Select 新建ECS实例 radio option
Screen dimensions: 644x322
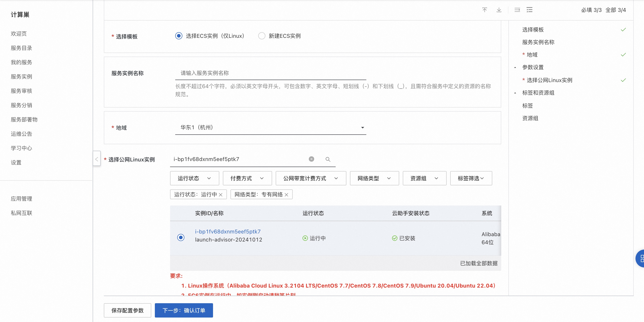point(262,36)
